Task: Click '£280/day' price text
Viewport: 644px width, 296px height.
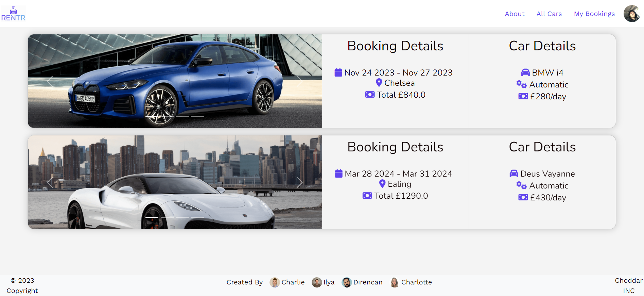Action: point(548,97)
